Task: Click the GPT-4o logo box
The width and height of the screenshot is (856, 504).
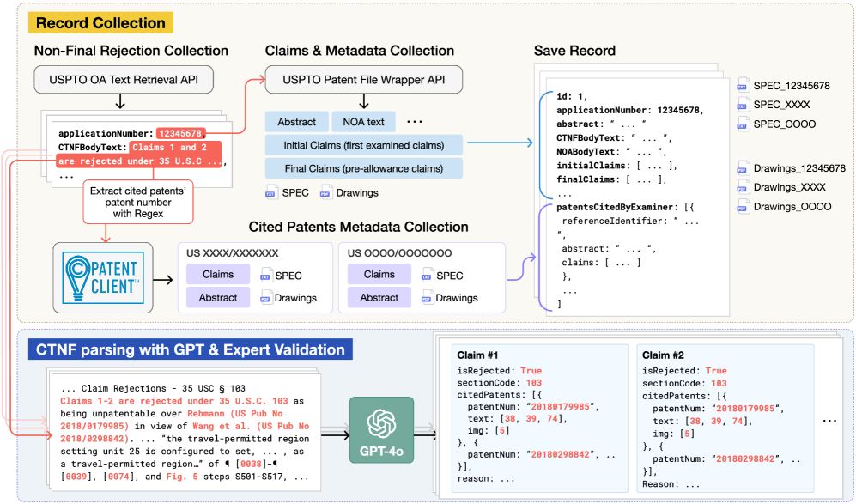Action: (381, 430)
